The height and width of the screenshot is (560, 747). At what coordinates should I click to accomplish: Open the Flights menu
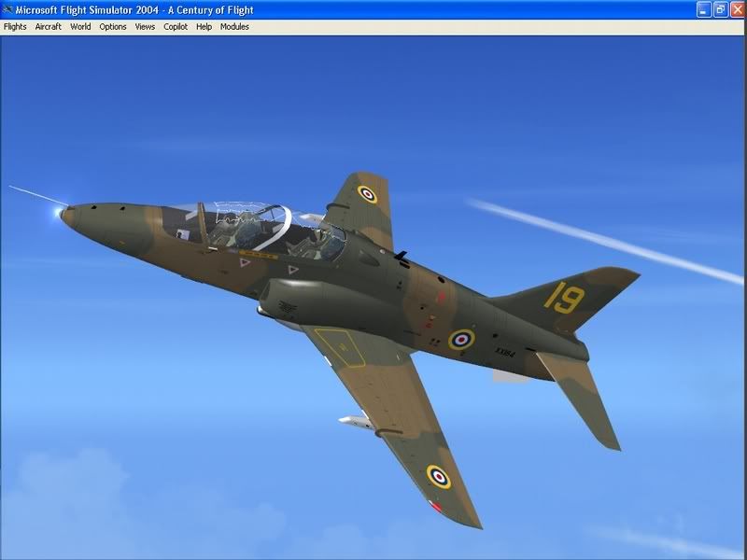pyautogui.click(x=15, y=27)
